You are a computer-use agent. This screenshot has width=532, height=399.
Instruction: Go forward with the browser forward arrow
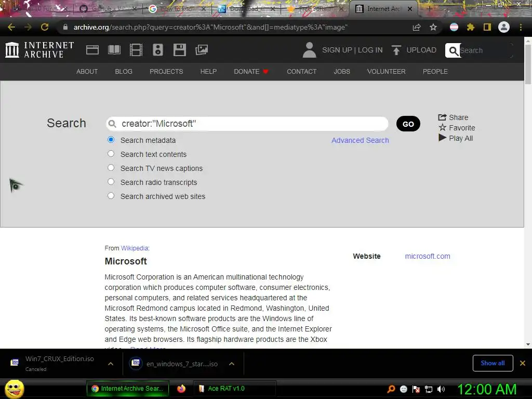pyautogui.click(x=28, y=27)
